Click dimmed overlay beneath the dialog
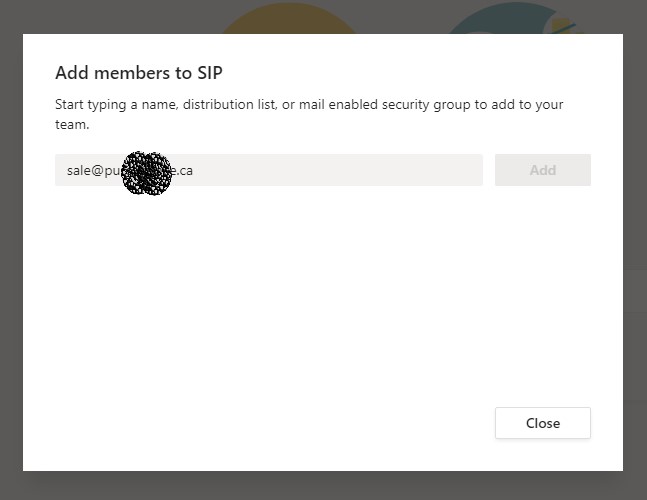The height and width of the screenshot is (500, 647). [x=320, y=485]
